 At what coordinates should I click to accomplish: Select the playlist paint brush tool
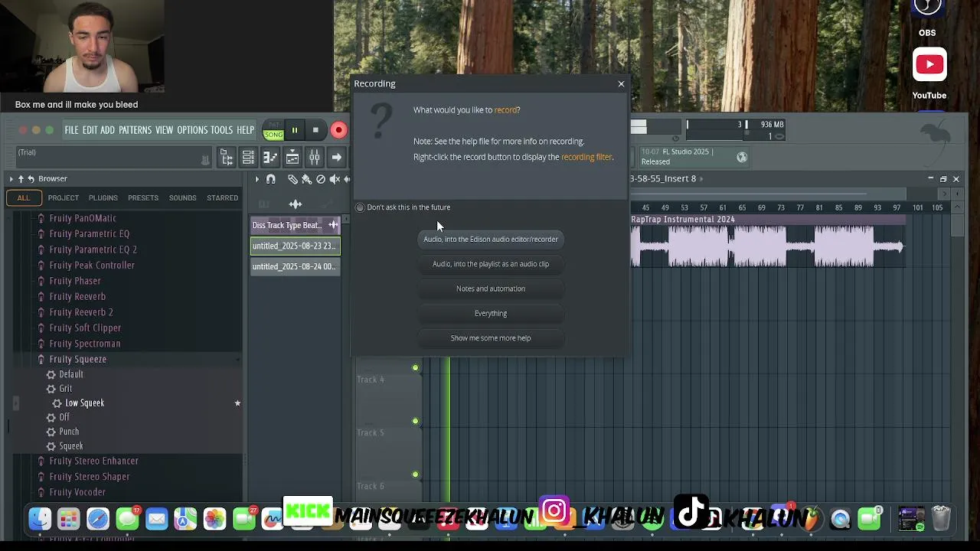[306, 179]
